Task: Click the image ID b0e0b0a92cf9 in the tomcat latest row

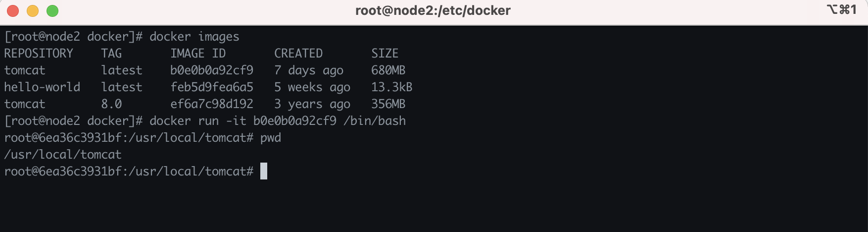Action: pyautogui.click(x=212, y=70)
